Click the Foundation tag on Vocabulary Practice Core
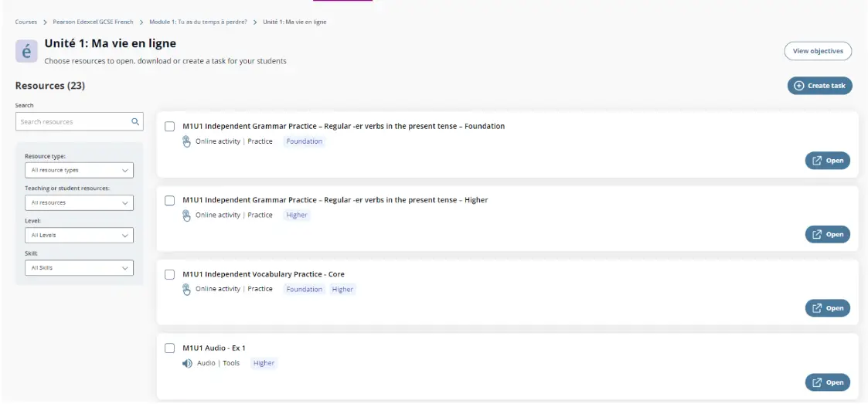This screenshot has width=868, height=404. click(x=304, y=290)
